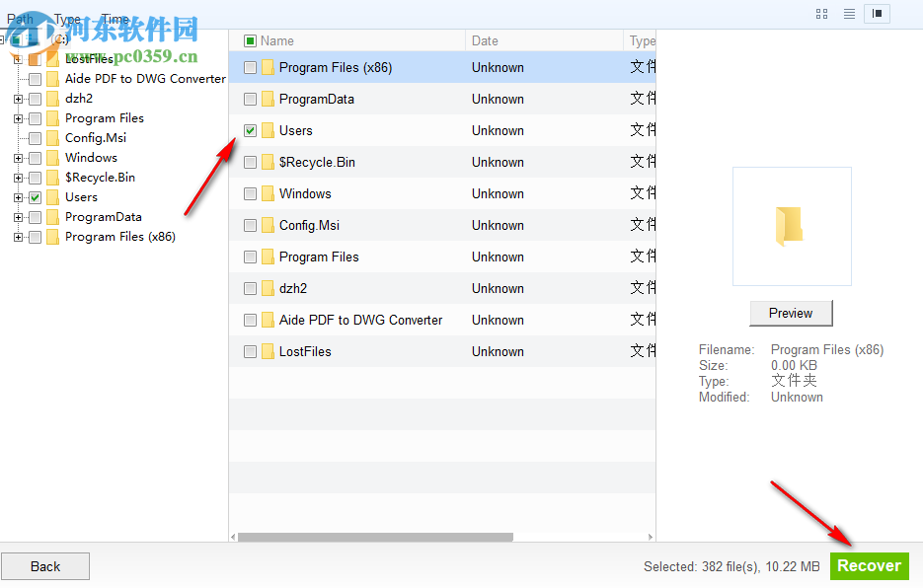Check the Windows folder checkbox
923x588 pixels.
click(250, 193)
